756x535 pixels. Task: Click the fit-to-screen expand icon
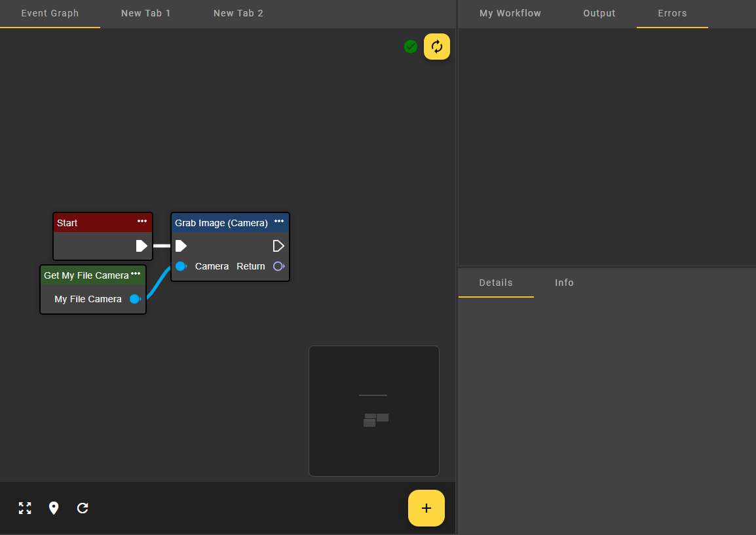[x=25, y=508]
